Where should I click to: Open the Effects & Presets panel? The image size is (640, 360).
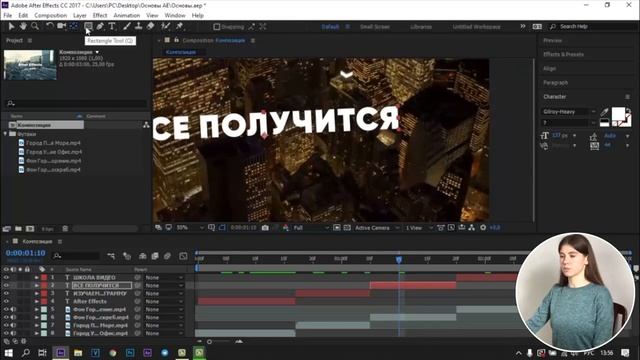[x=564, y=54]
